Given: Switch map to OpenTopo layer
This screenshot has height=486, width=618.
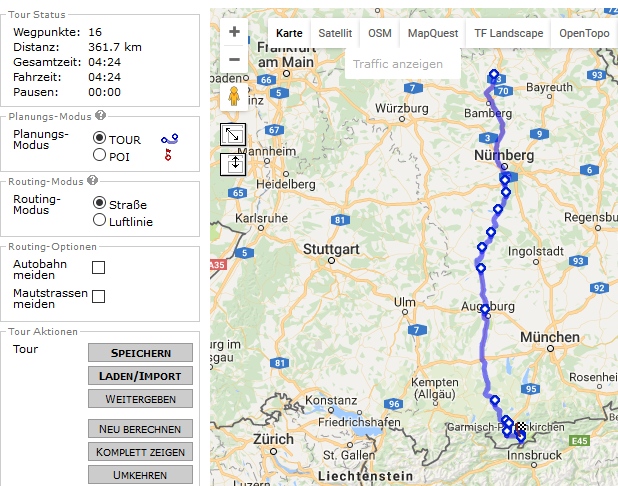Looking at the screenshot, I should 584,33.
